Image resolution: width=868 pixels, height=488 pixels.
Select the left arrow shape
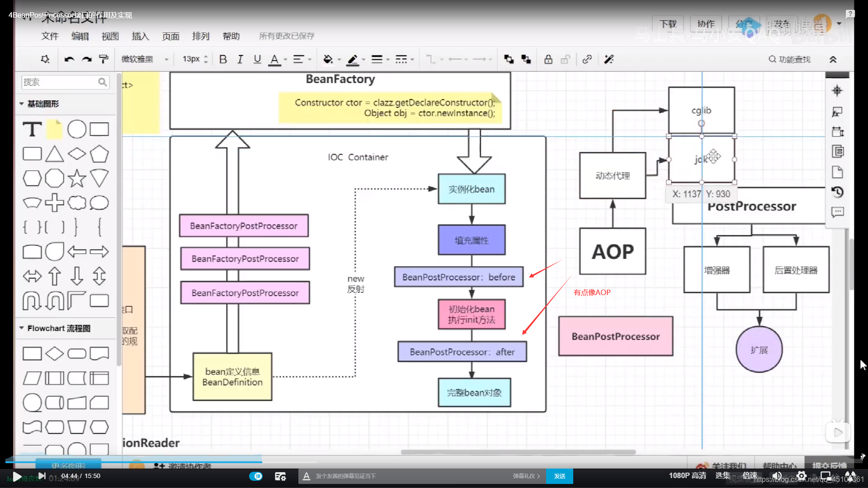77,251
